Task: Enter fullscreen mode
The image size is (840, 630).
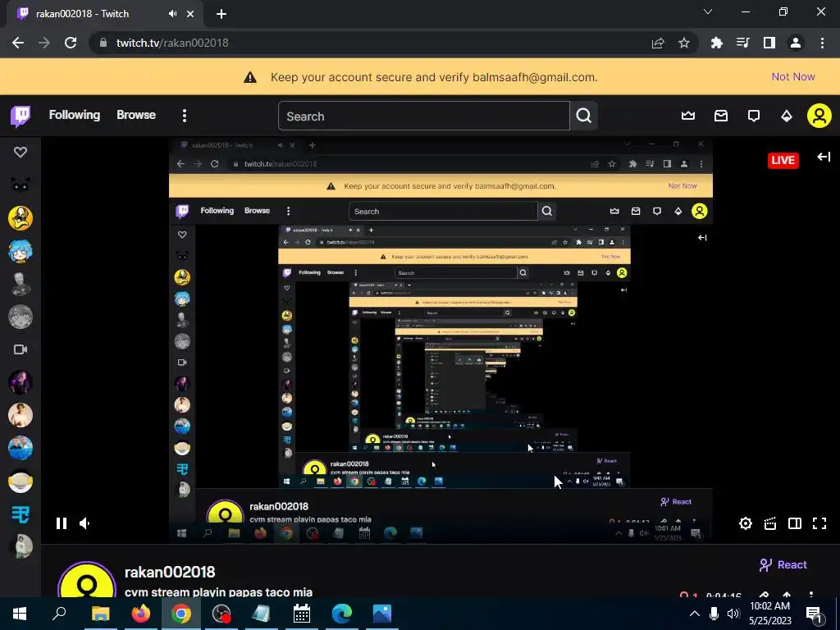Action: pos(819,523)
